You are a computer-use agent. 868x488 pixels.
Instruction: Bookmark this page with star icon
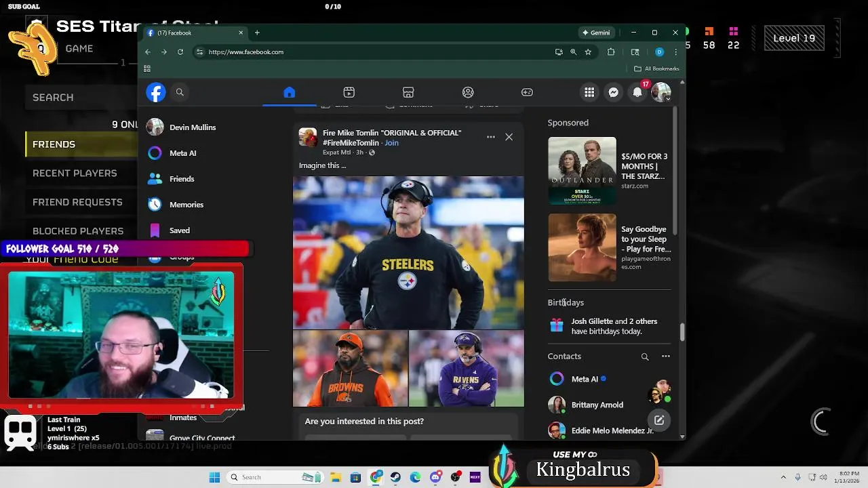588,52
